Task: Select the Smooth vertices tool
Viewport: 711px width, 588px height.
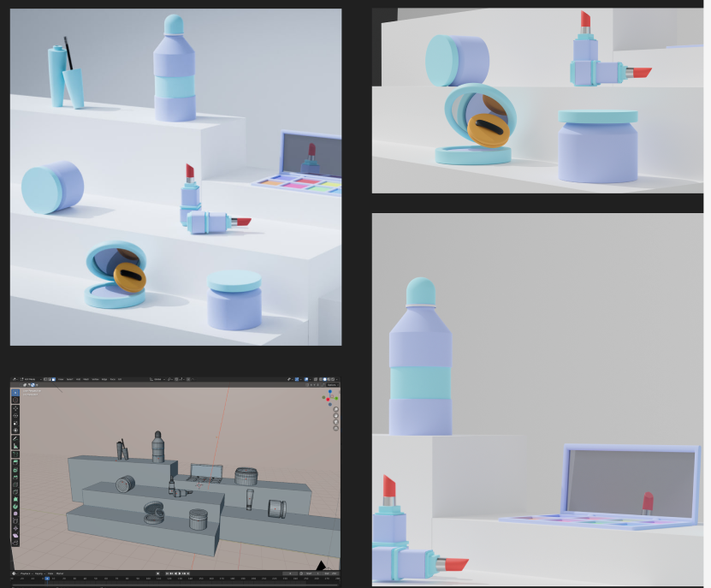Action: coord(15,514)
